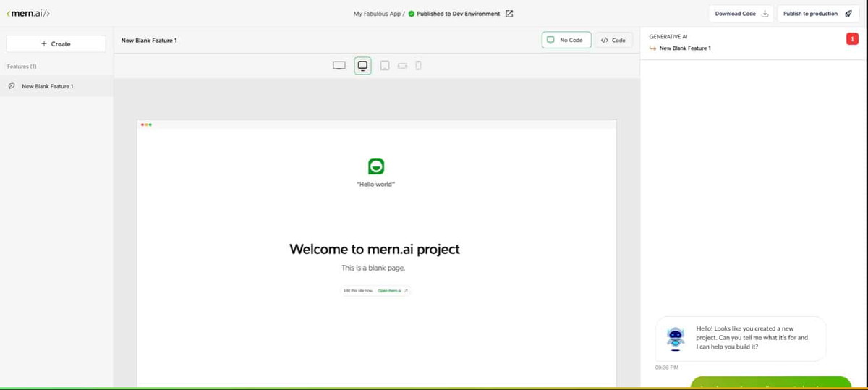
Task: Select the desktop monitor preview icon
Action: [363, 66]
